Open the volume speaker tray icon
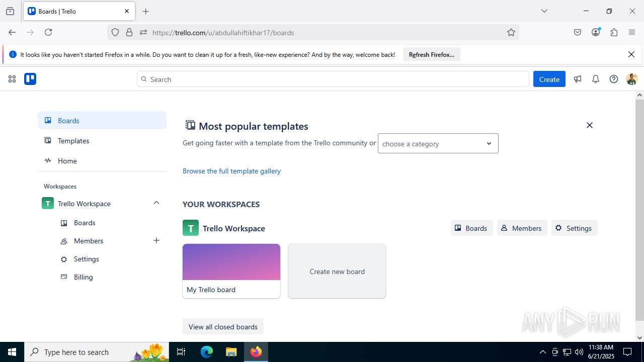The width and height of the screenshot is (644, 362). point(579,352)
